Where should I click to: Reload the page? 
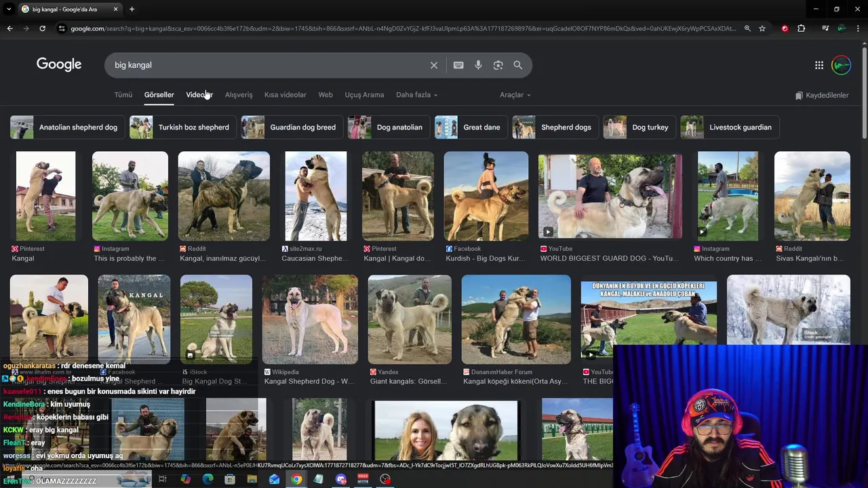pyautogui.click(x=42, y=28)
